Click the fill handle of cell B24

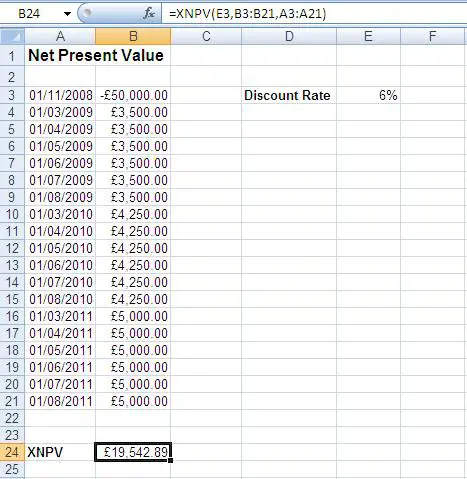coord(171,460)
